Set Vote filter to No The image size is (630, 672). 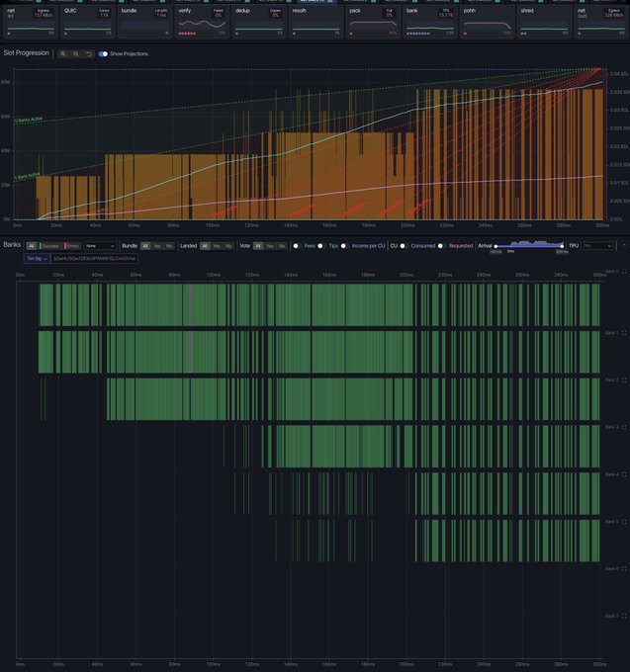pos(282,246)
